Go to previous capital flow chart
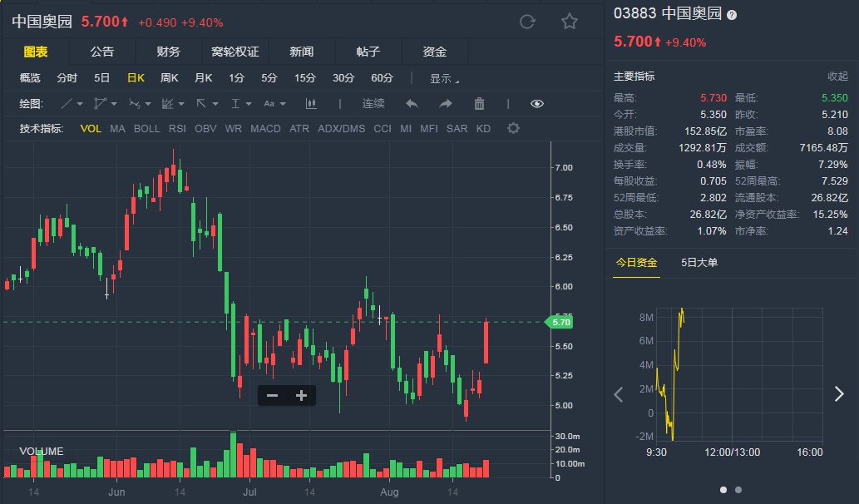Viewport: 859px width, 504px height. coord(619,394)
